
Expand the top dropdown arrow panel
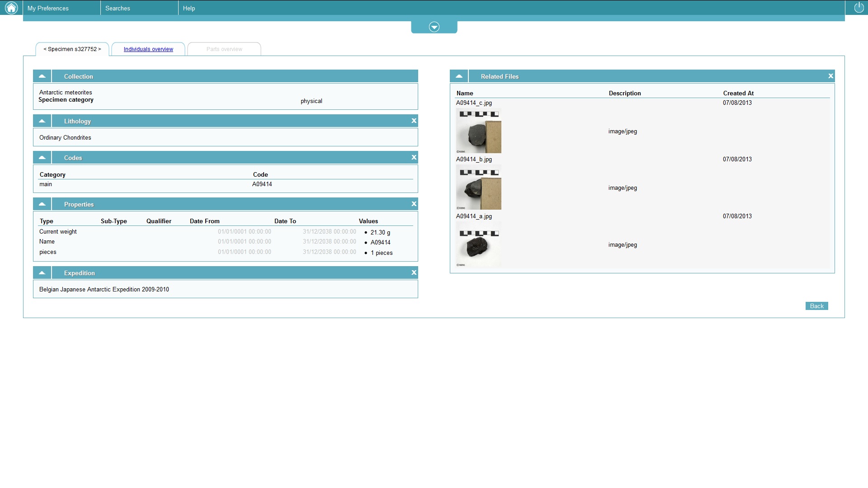434,27
